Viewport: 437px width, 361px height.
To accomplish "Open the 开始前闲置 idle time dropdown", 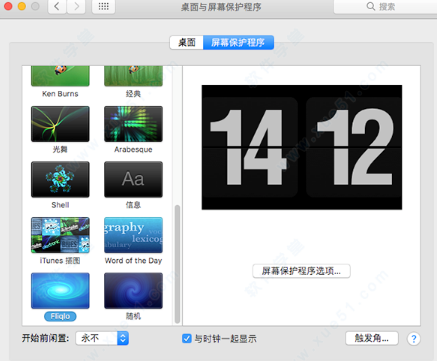I will tap(102, 338).
